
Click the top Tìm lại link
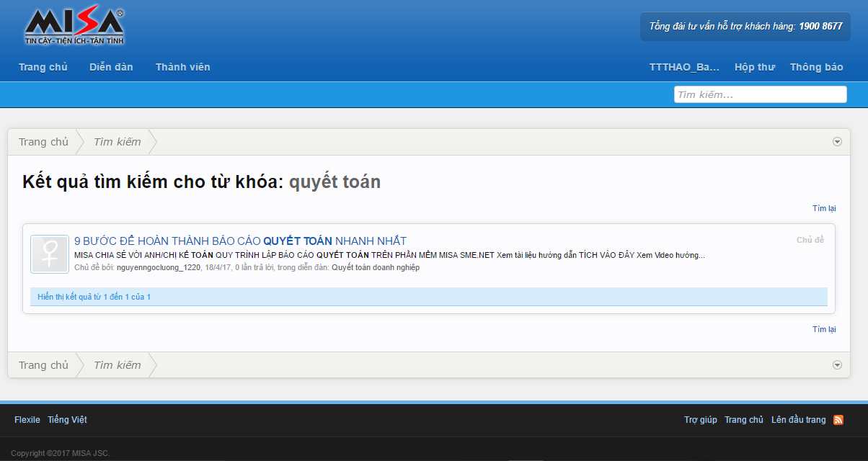823,208
